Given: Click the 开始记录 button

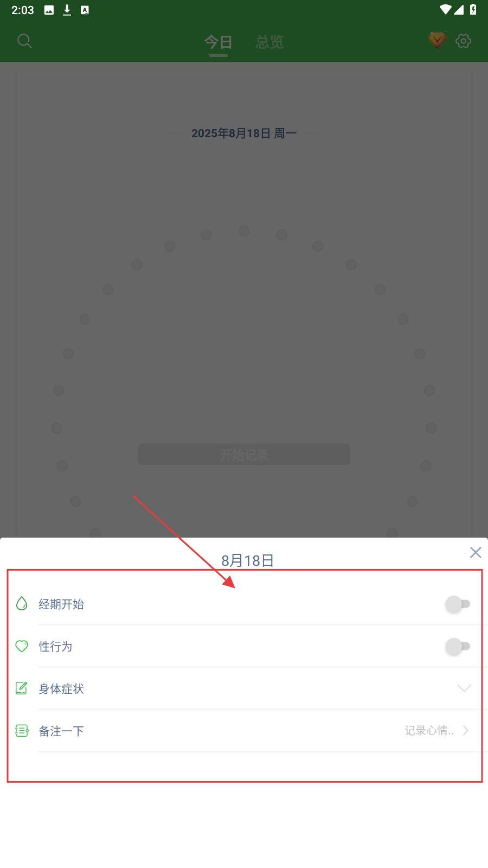Looking at the screenshot, I should coord(244,455).
